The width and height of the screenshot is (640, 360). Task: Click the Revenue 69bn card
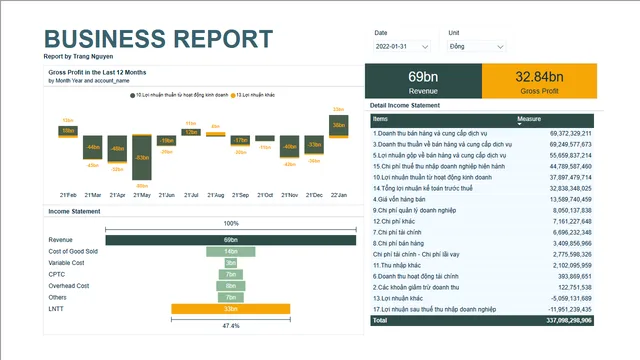pyautogui.click(x=423, y=81)
